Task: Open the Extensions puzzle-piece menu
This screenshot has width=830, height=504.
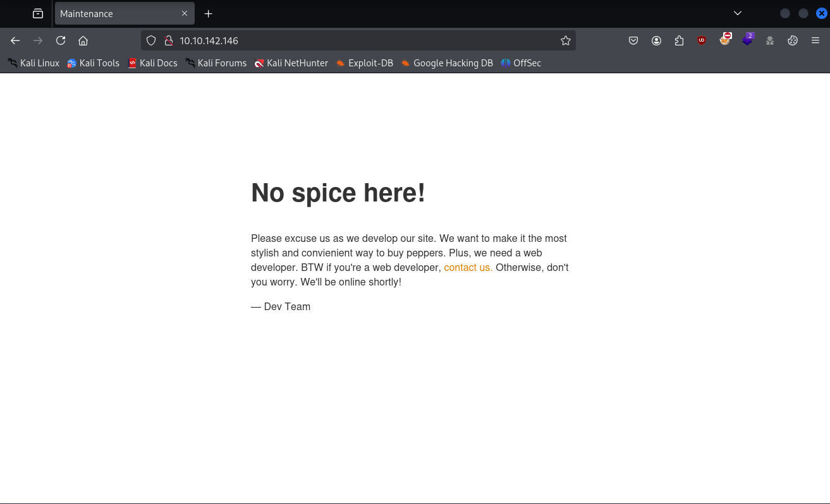Action: click(x=680, y=40)
